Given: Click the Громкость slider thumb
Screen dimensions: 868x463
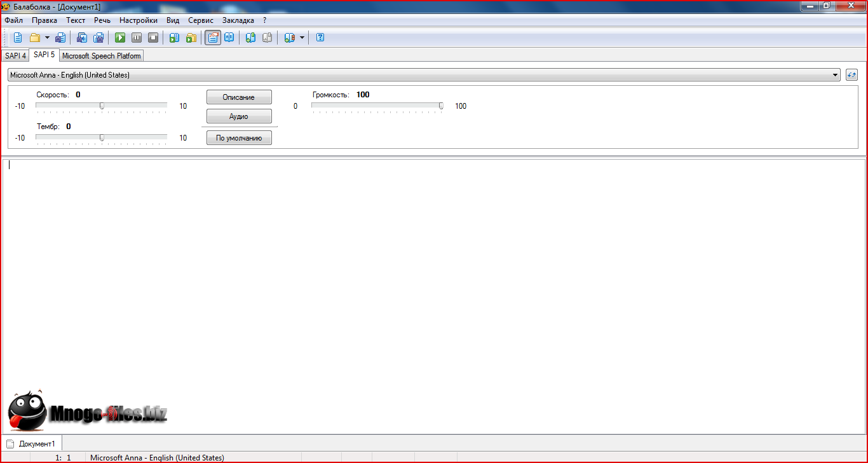Looking at the screenshot, I should click(441, 106).
